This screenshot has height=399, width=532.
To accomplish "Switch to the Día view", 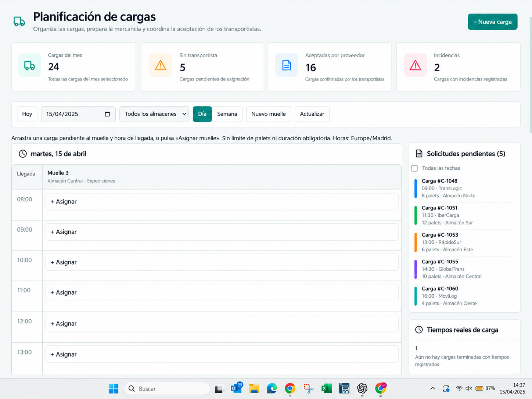I will 202,114.
